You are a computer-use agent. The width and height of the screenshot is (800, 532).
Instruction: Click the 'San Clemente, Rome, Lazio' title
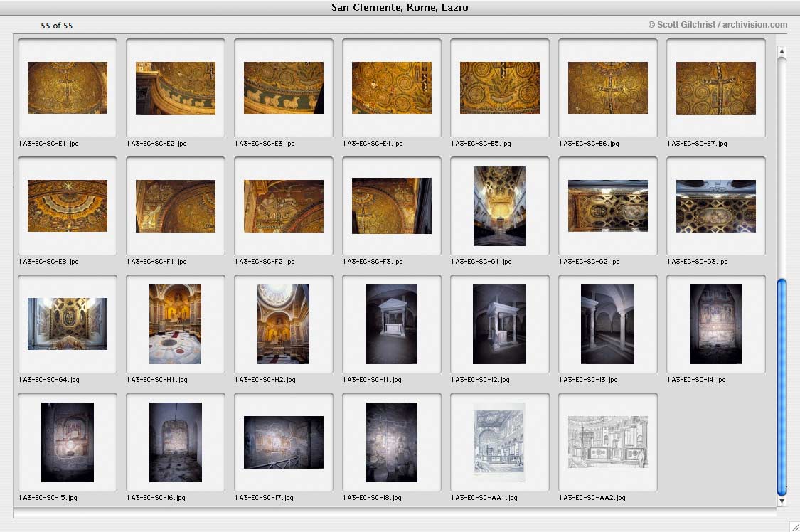400,7
